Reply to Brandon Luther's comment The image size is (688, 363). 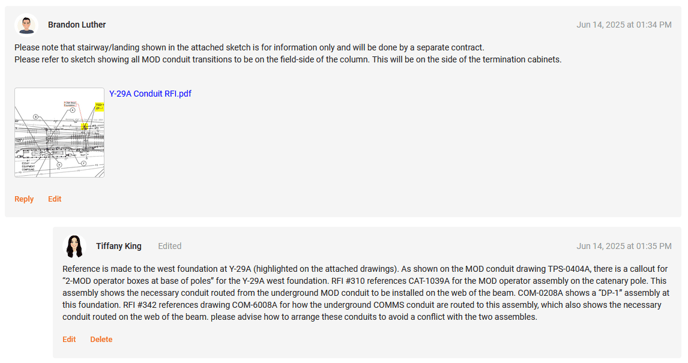click(24, 199)
